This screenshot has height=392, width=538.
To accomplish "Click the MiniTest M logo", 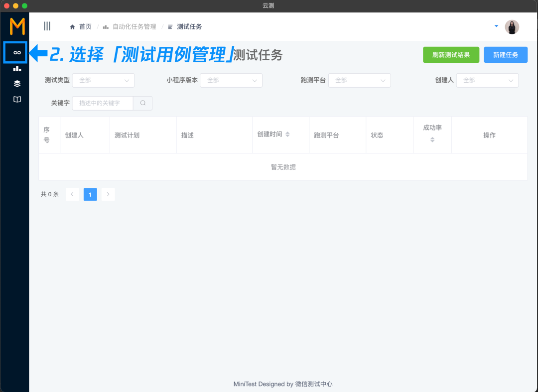I will click(17, 26).
